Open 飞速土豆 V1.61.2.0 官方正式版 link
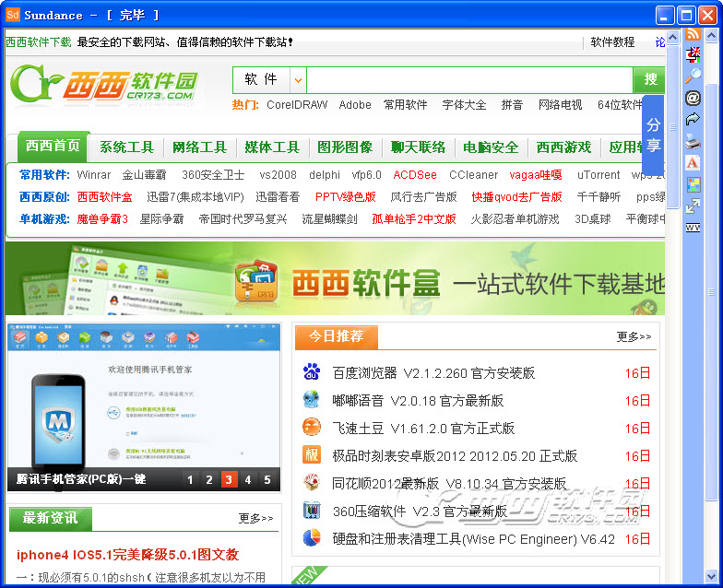The width and height of the screenshot is (723, 588). click(423, 428)
